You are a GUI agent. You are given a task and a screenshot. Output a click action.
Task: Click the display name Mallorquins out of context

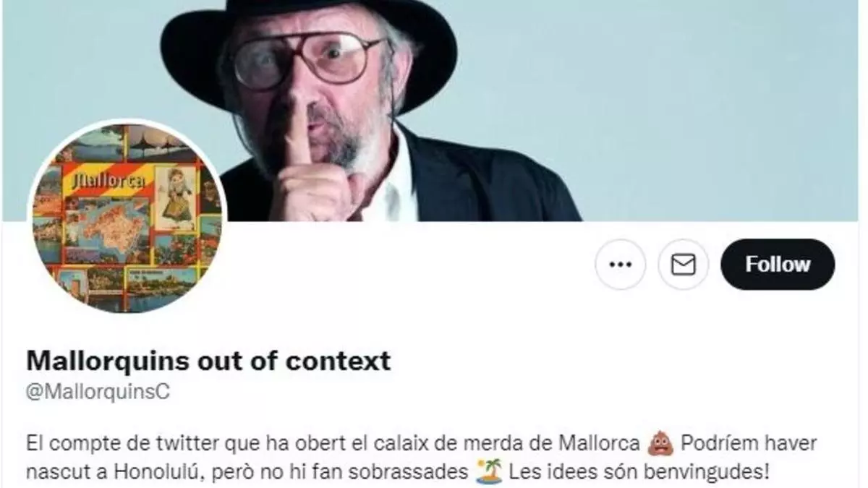[208, 359]
